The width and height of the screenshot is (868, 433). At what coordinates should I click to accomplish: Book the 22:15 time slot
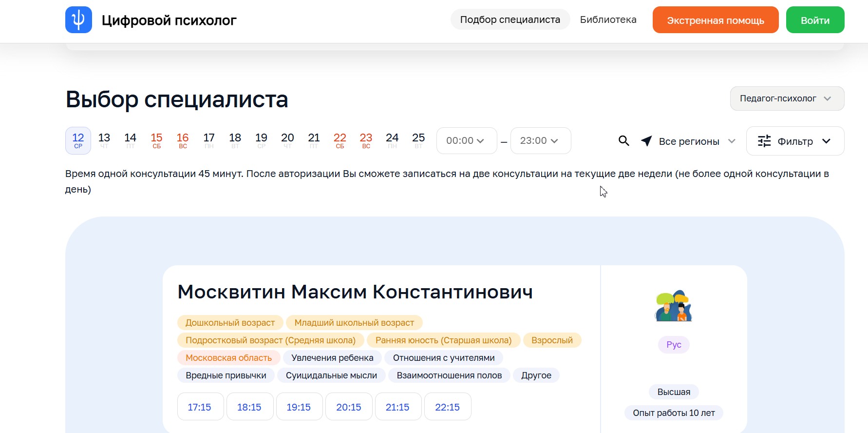(447, 407)
